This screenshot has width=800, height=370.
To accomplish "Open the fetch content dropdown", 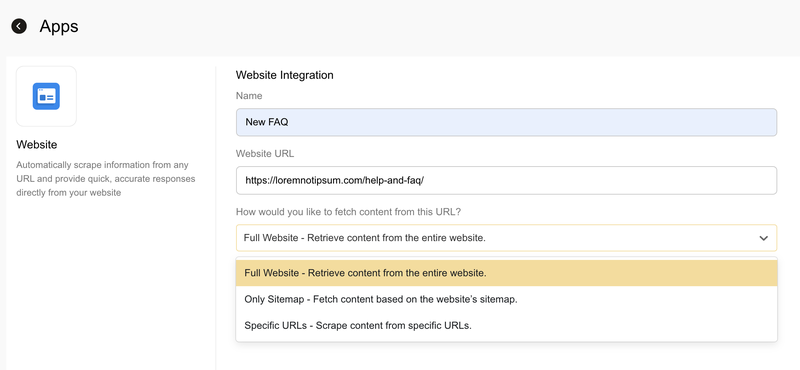I will [x=506, y=238].
